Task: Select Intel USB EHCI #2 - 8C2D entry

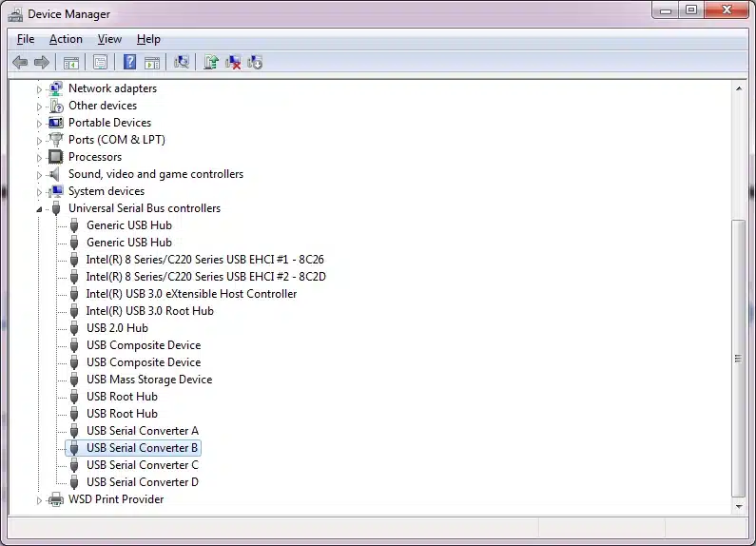Action: pyautogui.click(x=205, y=277)
